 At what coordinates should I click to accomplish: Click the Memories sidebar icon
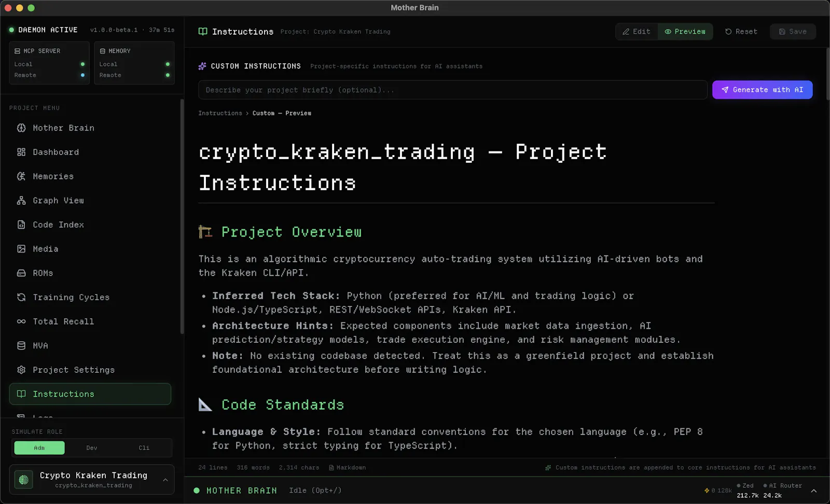click(21, 176)
